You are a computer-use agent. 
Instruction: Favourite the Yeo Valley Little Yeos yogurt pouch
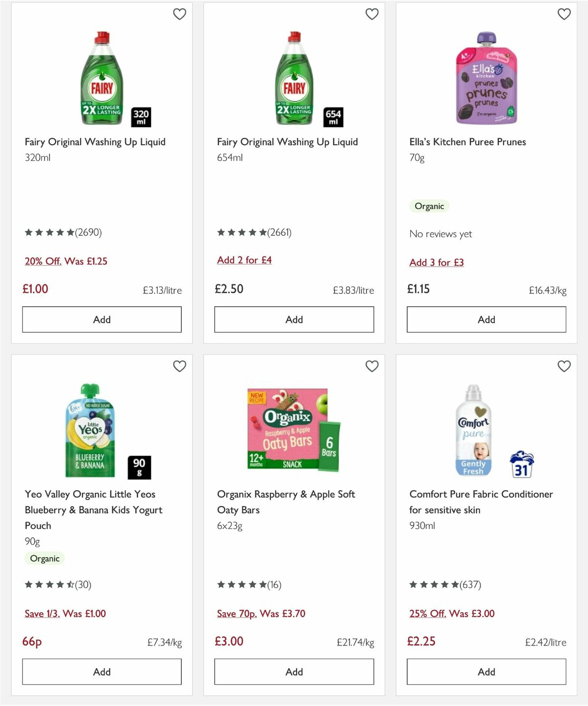[179, 366]
